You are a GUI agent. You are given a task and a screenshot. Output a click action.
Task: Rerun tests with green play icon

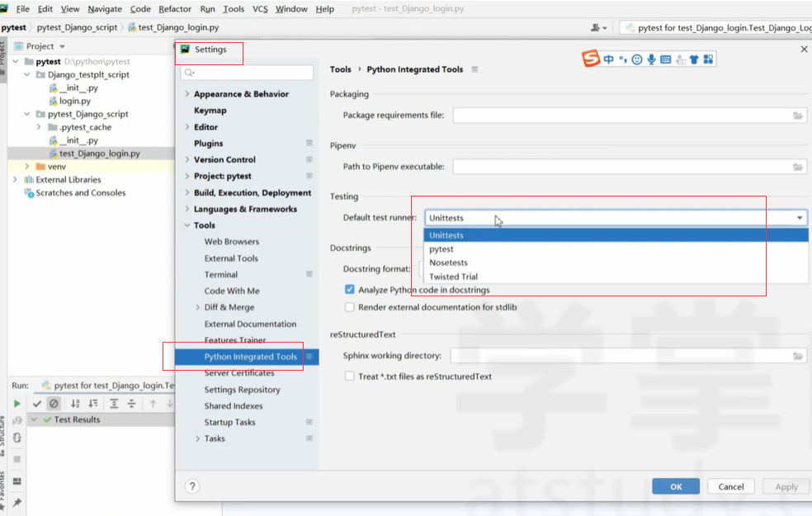coord(17,404)
